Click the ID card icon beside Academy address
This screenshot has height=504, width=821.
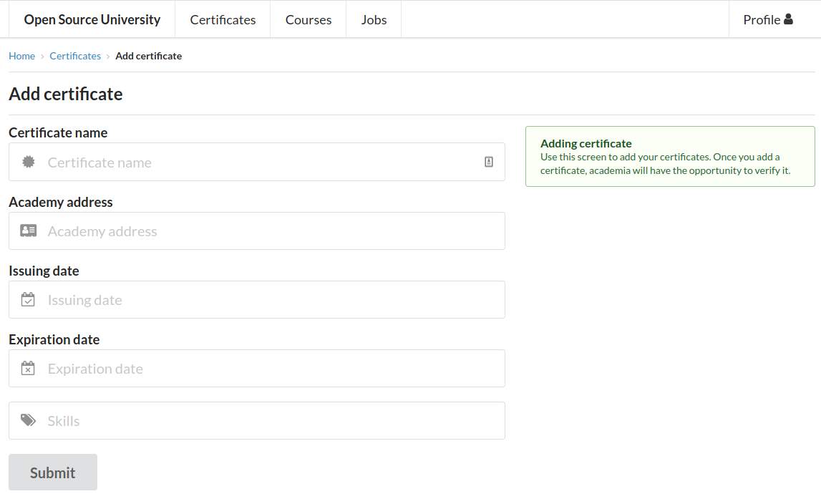[28, 231]
